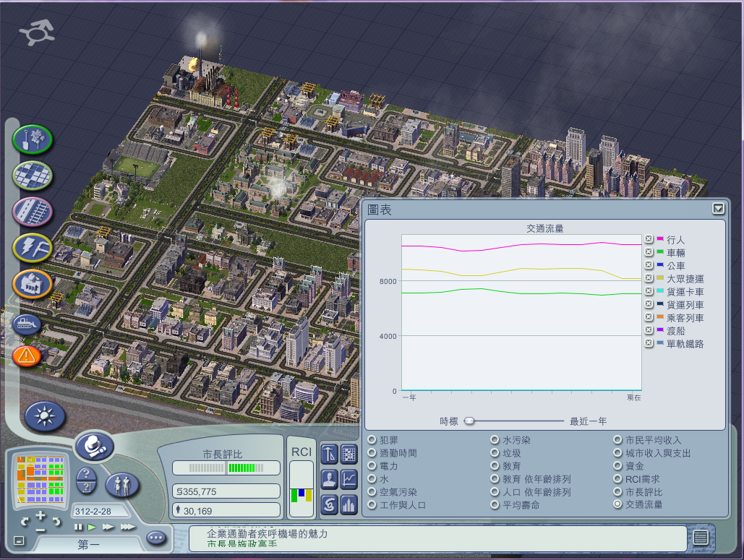Select the 犯罪 graph option
This screenshot has height=560, width=744.
click(372, 440)
